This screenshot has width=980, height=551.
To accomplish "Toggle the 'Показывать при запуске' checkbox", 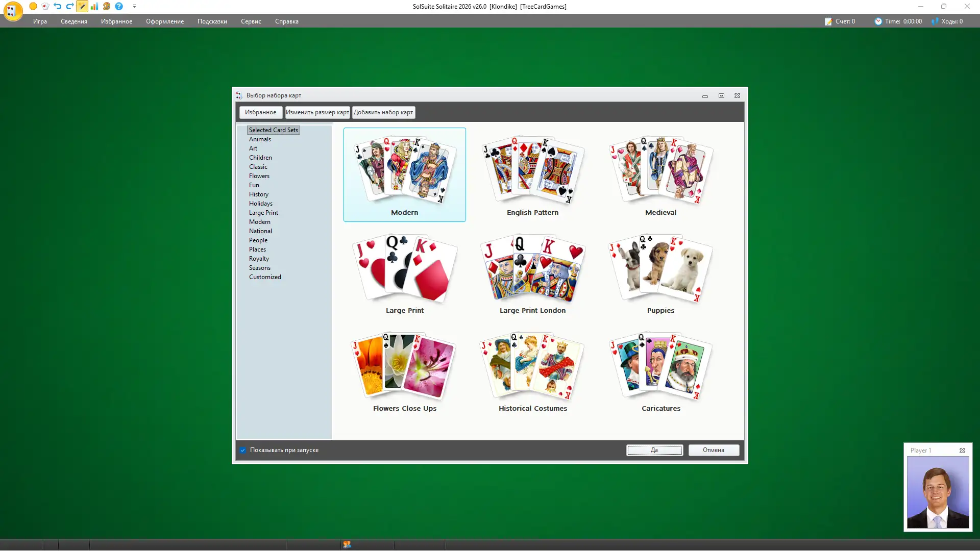I will pyautogui.click(x=243, y=450).
